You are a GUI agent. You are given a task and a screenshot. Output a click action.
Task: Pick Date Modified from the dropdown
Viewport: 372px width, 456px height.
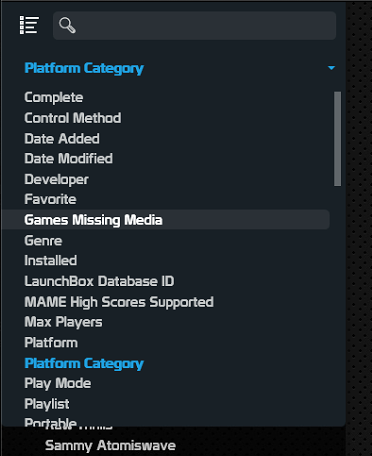point(68,159)
